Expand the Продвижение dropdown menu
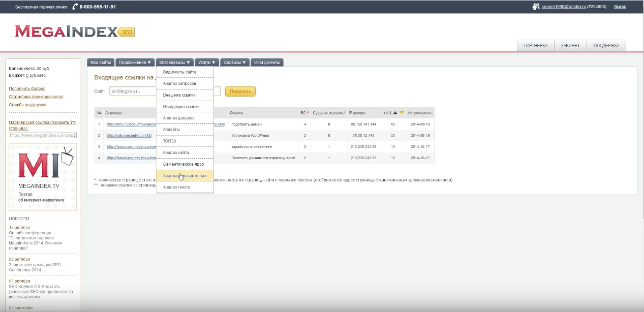 [x=135, y=63]
